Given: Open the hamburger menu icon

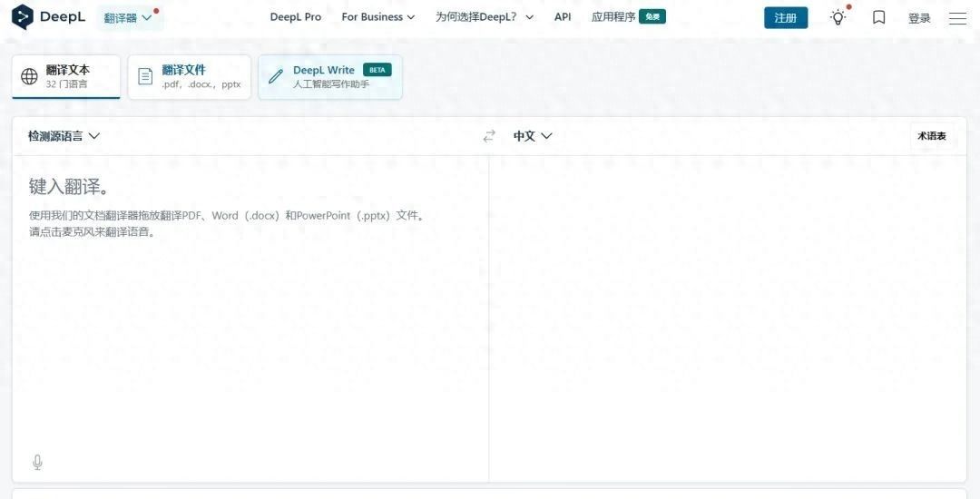Looking at the screenshot, I should (x=957, y=18).
